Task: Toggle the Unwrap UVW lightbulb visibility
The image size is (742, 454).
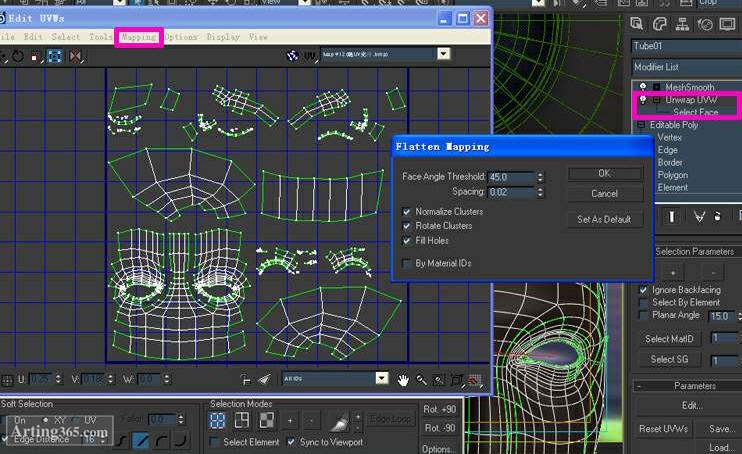Action: [x=643, y=99]
